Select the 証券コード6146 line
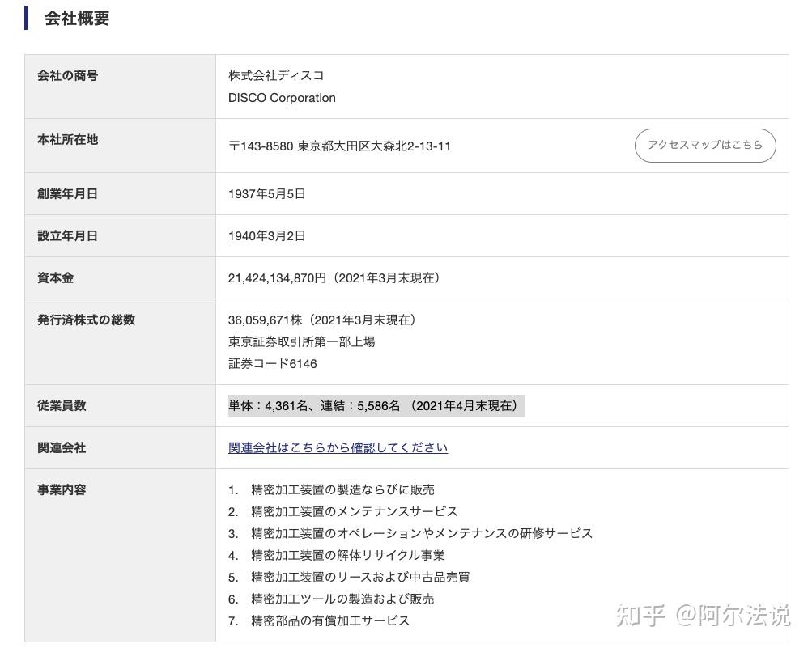The width and height of the screenshot is (812, 648). pos(272,364)
